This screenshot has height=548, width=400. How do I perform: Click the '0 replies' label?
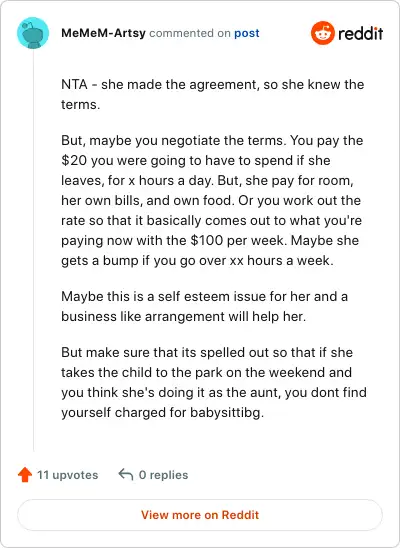163,475
